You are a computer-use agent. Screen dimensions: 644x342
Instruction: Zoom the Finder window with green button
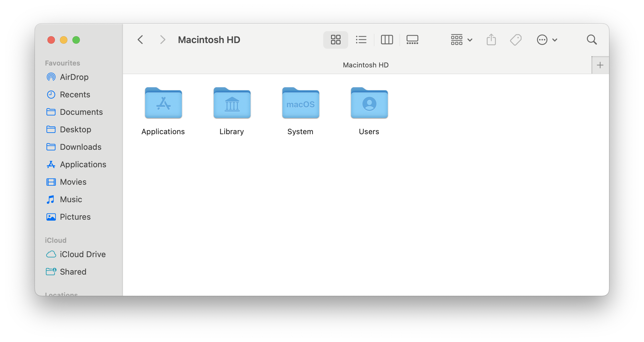[76, 40]
